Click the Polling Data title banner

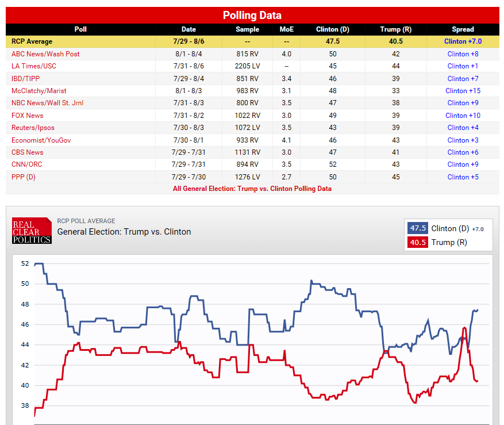point(252,15)
